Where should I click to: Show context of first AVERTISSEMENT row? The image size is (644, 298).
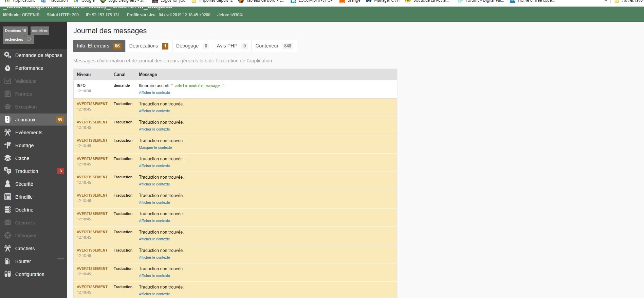click(x=154, y=111)
